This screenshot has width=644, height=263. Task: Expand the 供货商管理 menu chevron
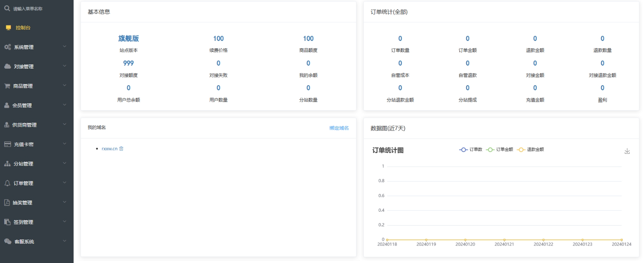click(x=64, y=124)
